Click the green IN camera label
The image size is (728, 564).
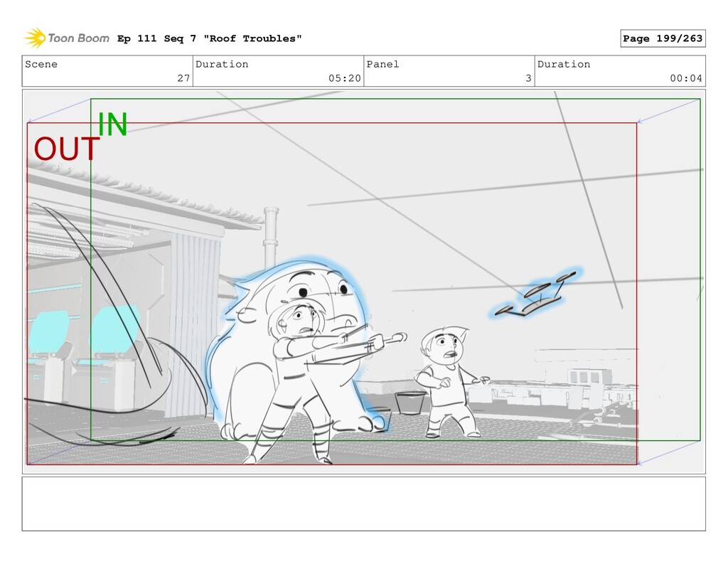pyautogui.click(x=112, y=124)
